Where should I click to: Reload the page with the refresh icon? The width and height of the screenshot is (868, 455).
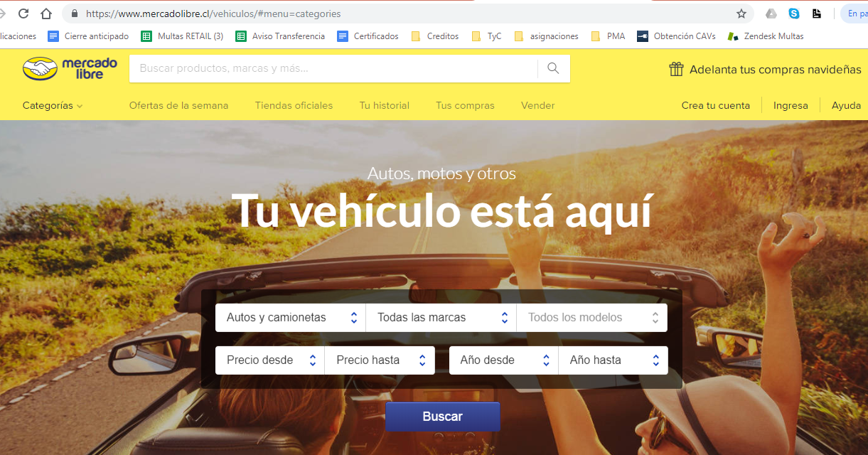click(22, 13)
